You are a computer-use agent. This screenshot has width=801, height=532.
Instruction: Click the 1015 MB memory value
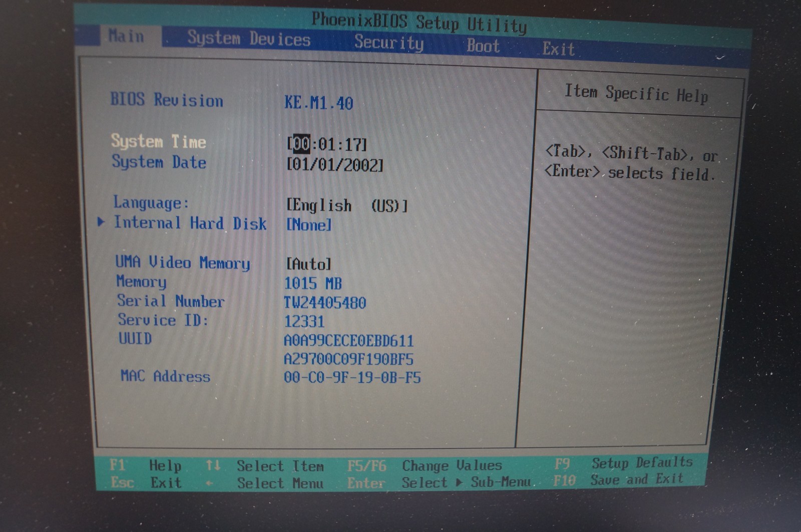313,284
